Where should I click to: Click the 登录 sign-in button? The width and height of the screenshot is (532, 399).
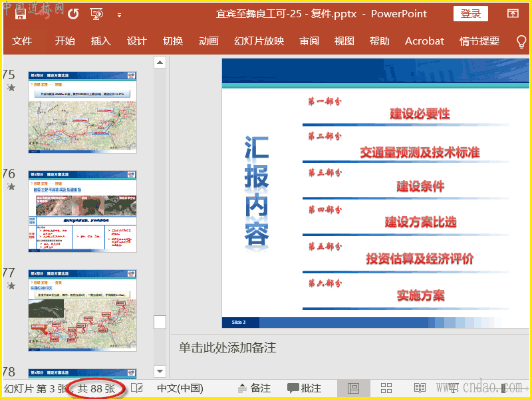point(471,13)
